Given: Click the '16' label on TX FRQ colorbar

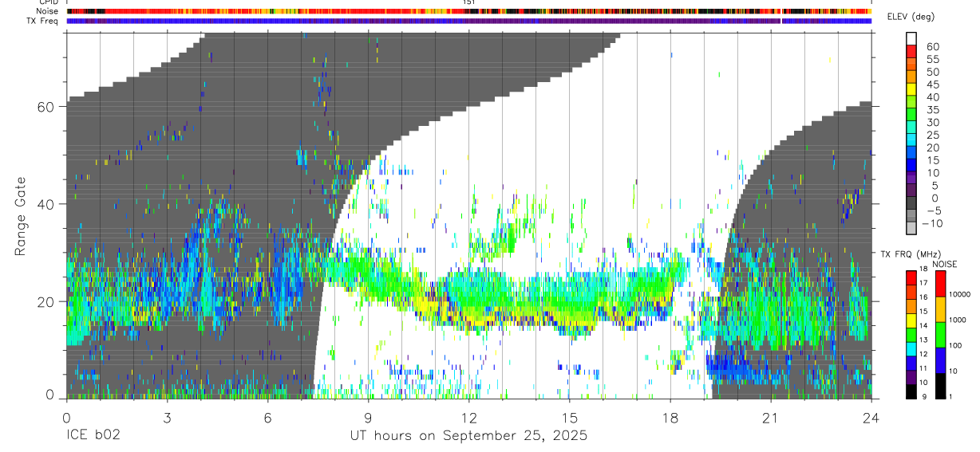Looking at the screenshot, I should point(924,297).
